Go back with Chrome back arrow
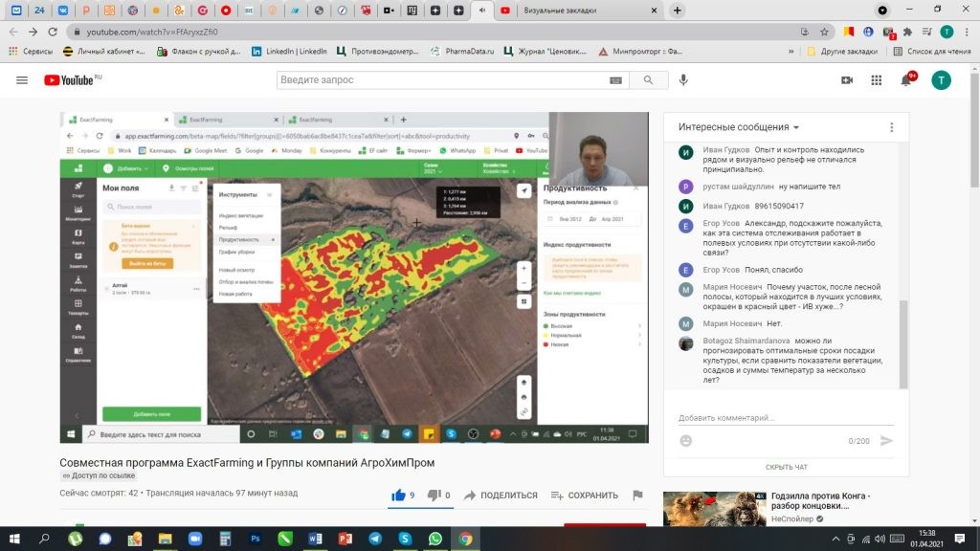This screenshot has height=551, width=980. pyautogui.click(x=13, y=32)
